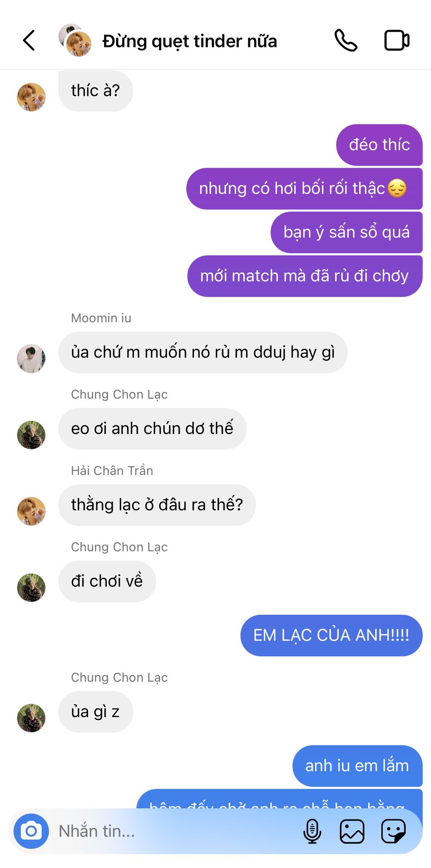Open the camera from the blue camera button
431x868 pixels.
click(31, 831)
